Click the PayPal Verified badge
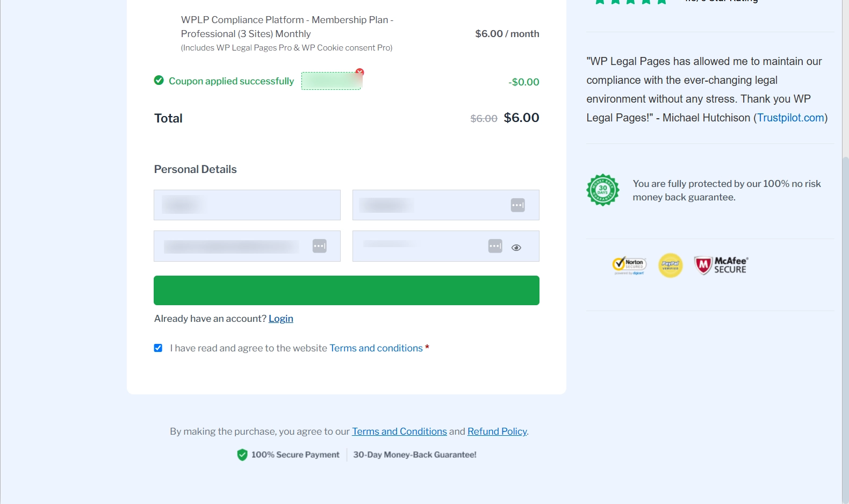Image resolution: width=849 pixels, height=504 pixels. (x=671, y=265)
